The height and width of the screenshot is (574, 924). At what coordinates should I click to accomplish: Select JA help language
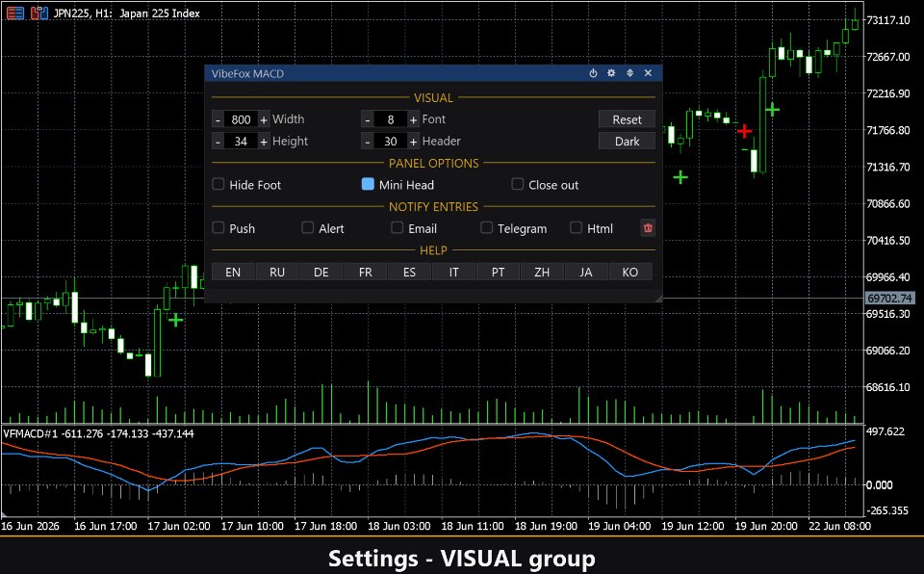click(x=586, y=272)
